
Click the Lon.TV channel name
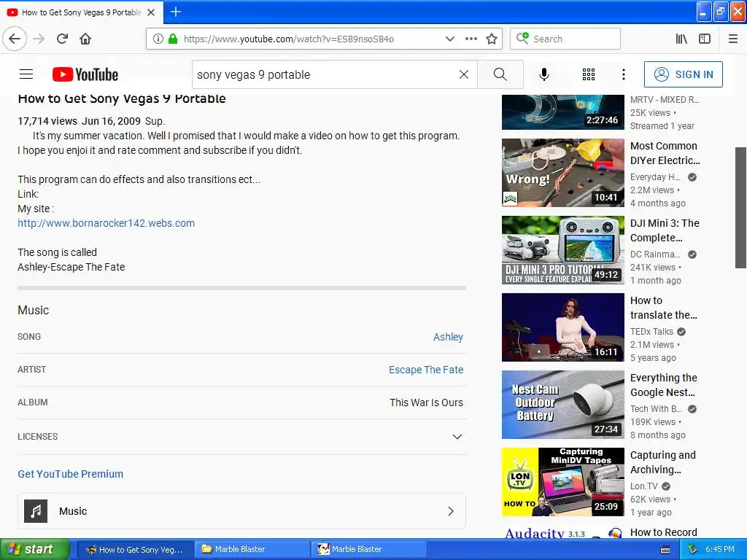point(644,486)
